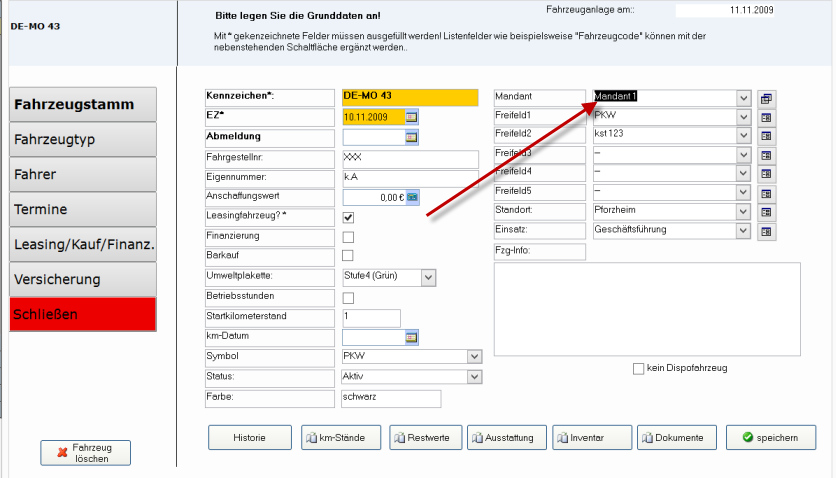836x478 pixels.
Task: Open the Freifeld3 dropdown arrow
Action: pos(743,155)
